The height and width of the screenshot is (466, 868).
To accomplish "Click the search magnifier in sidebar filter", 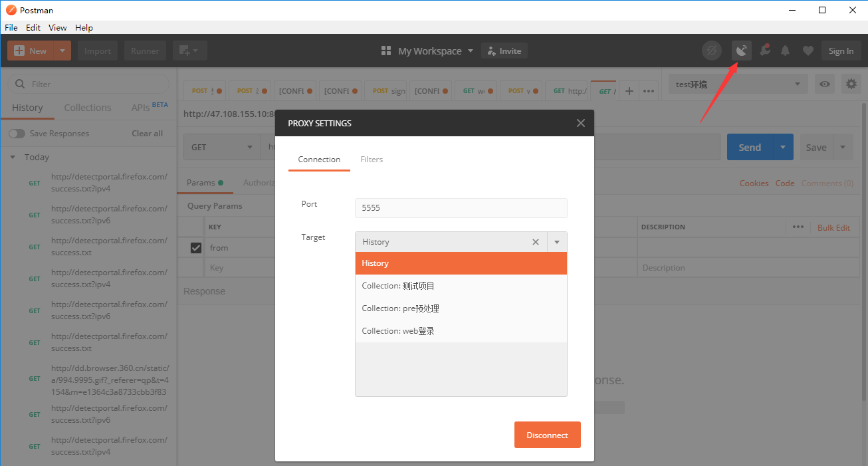I will [x=21, y=84].
